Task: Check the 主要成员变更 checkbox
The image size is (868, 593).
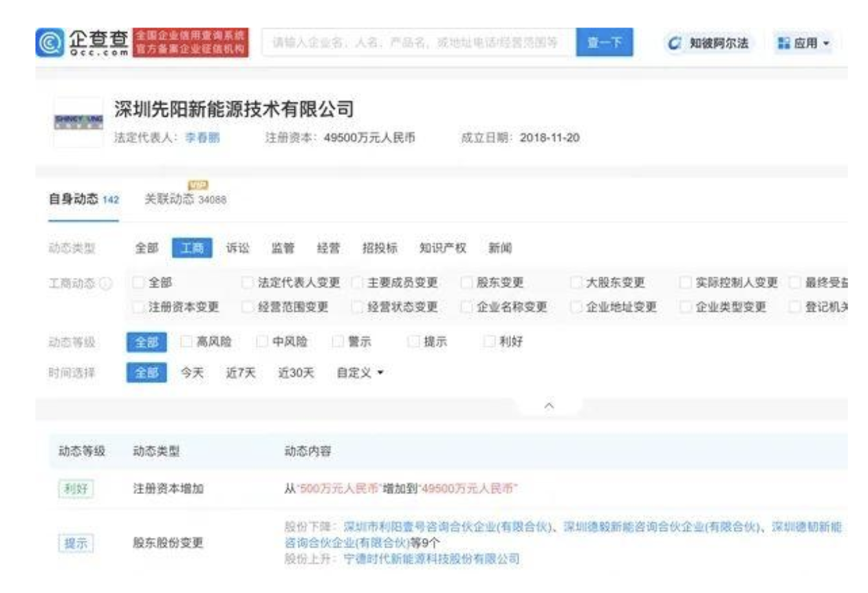Action: (357, 283)
